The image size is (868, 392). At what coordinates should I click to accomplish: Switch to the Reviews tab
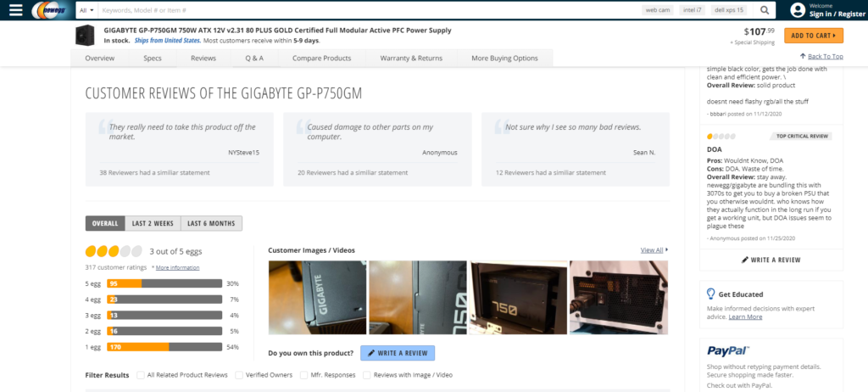coord(203,59)
